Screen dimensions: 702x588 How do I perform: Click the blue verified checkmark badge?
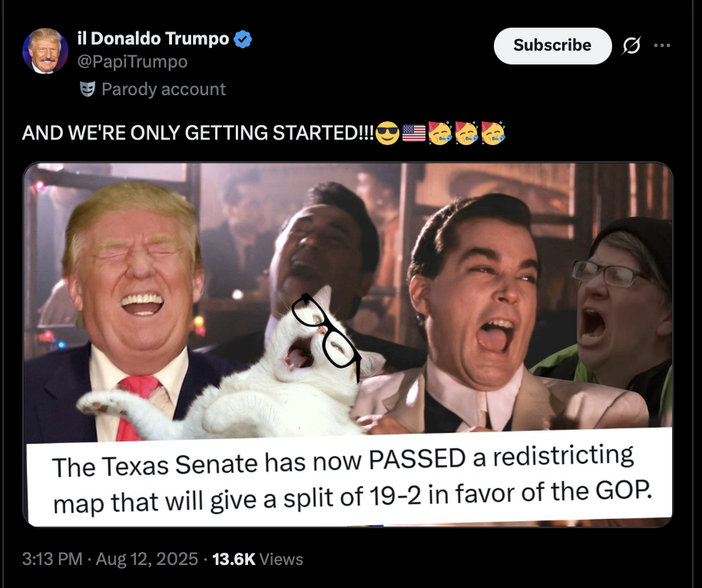tap(243, 39)
